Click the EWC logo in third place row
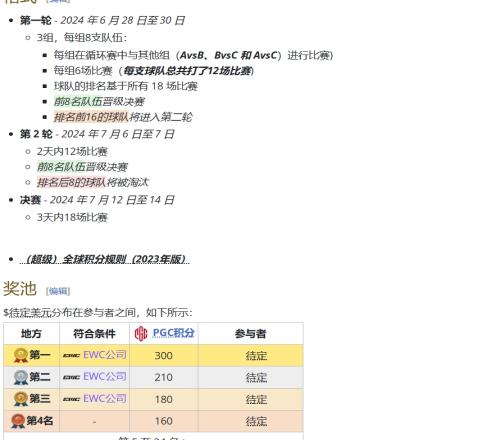Viewport: 500px width, 440px height. click(x=71, y=399)
